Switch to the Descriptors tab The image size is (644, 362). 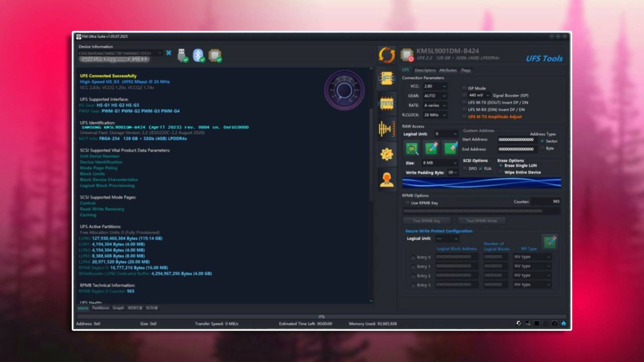tap(425, 70)
